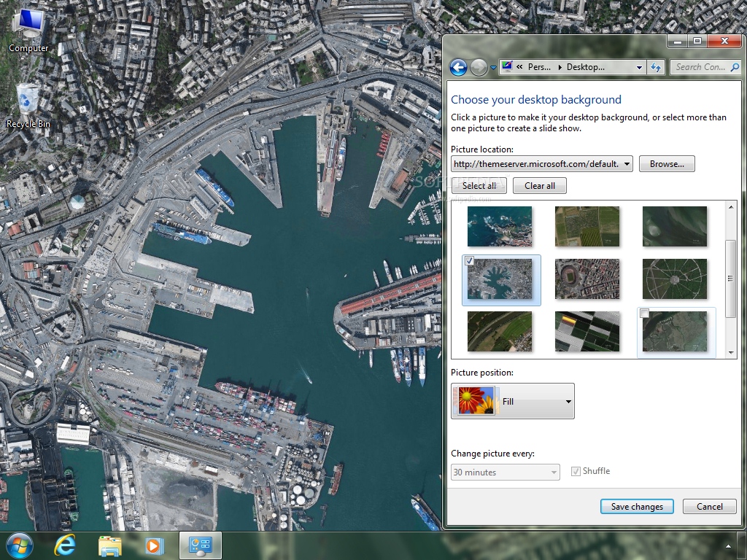Click the wallpaper list scrollbar thumb
The image size is (747, 560).
(730, 279)
